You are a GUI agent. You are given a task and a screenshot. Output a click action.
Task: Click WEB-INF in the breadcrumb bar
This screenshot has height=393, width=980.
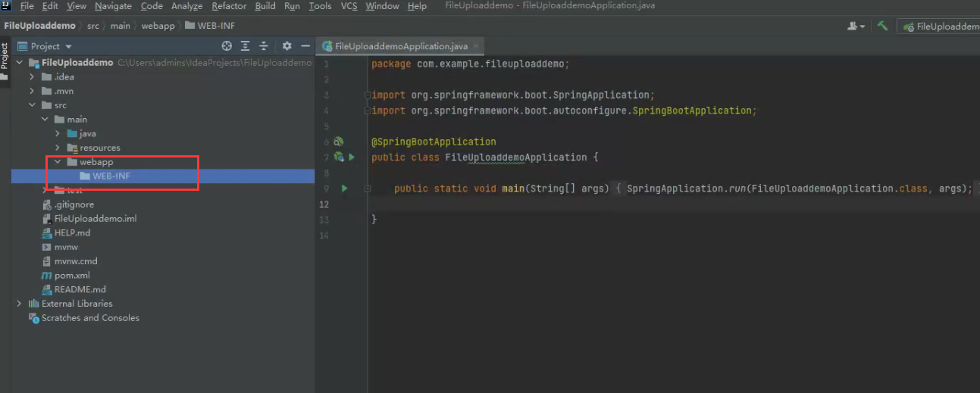pyautogui.click(x=210, y=26)
